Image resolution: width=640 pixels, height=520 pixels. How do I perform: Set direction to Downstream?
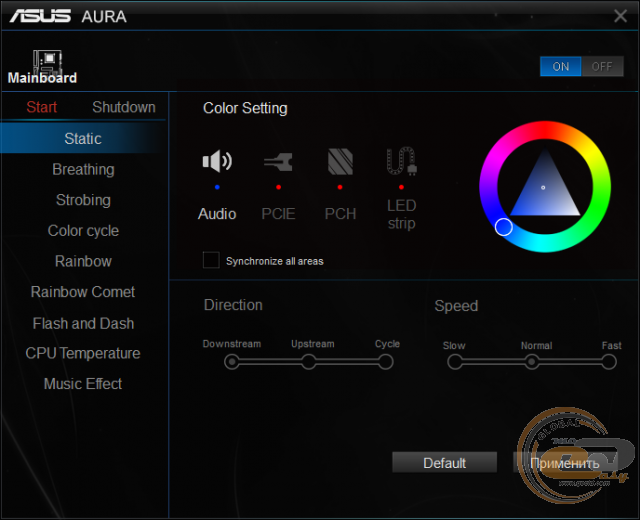pos(232,362)
